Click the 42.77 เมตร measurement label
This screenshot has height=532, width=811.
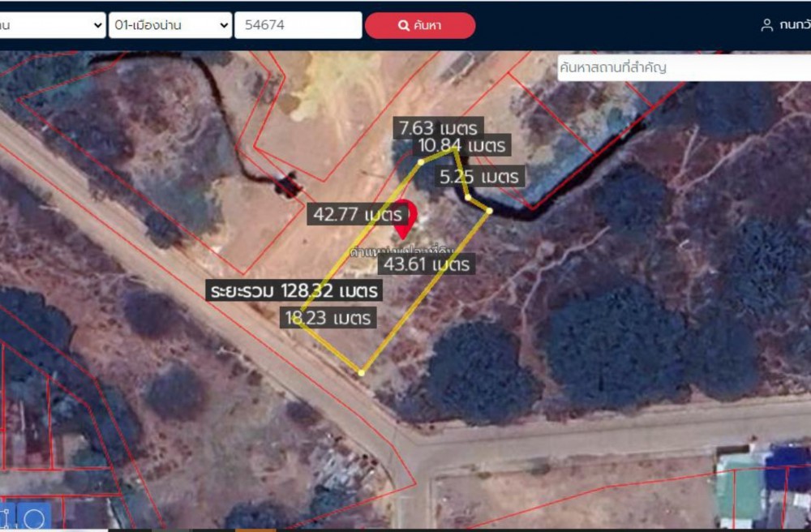[357, 214]
